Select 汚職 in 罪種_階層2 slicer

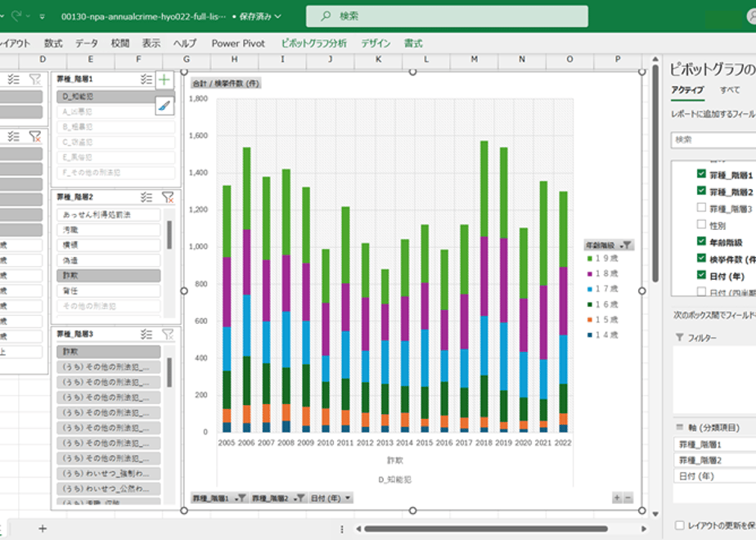coord(109,229)
